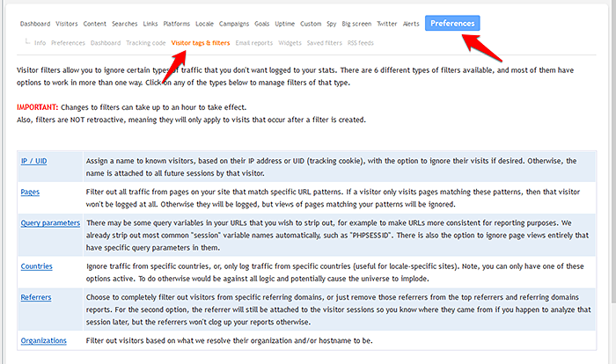The image size is (616, 364).
Task: Switch to the Content tab
Action: click(x=95, y=23)
